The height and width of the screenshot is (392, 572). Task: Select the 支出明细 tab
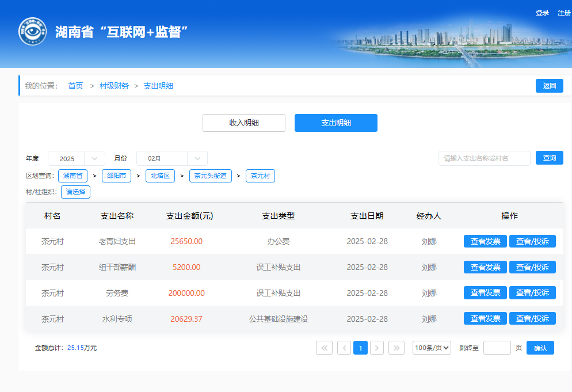[x=336, y=123]
